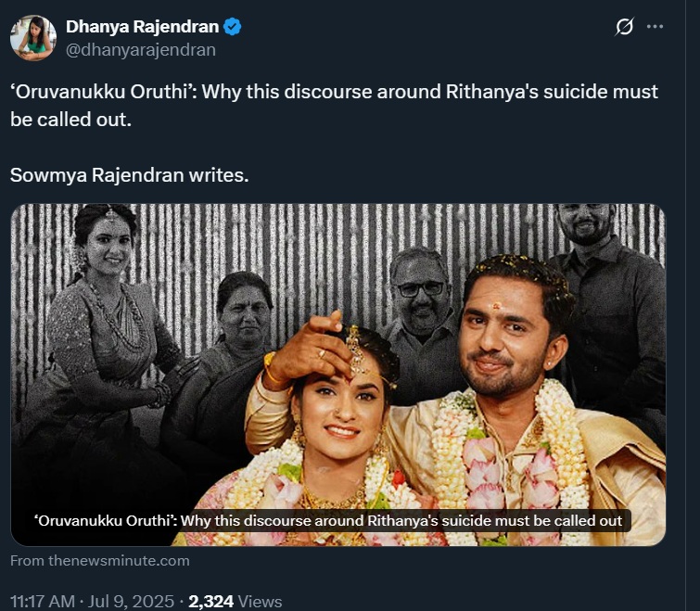Click the Jul 9, 2025 date

click(x=130, y=602)
